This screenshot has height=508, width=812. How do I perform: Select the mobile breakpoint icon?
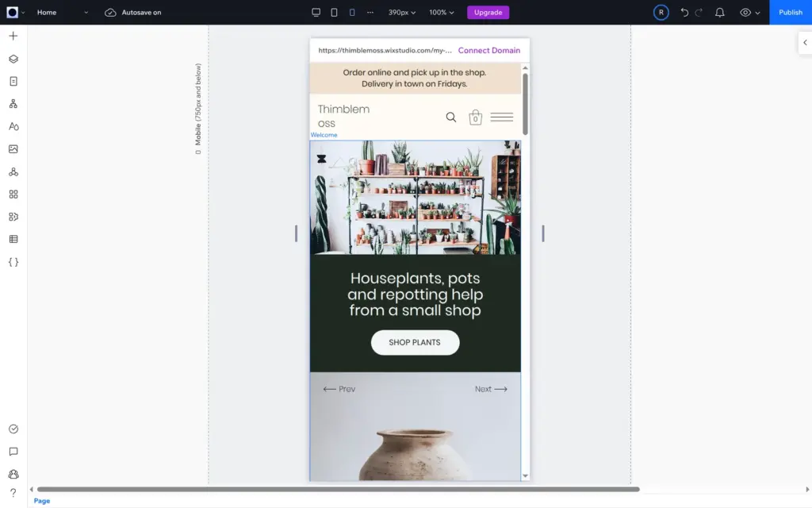click(x=352, y=13)
